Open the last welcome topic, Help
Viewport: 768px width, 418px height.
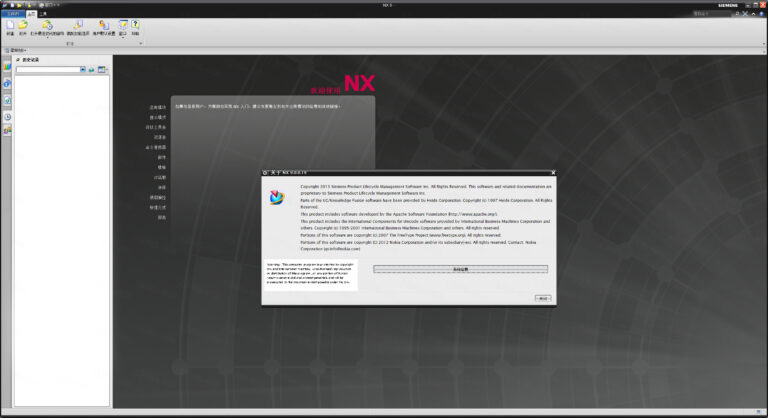162,217
